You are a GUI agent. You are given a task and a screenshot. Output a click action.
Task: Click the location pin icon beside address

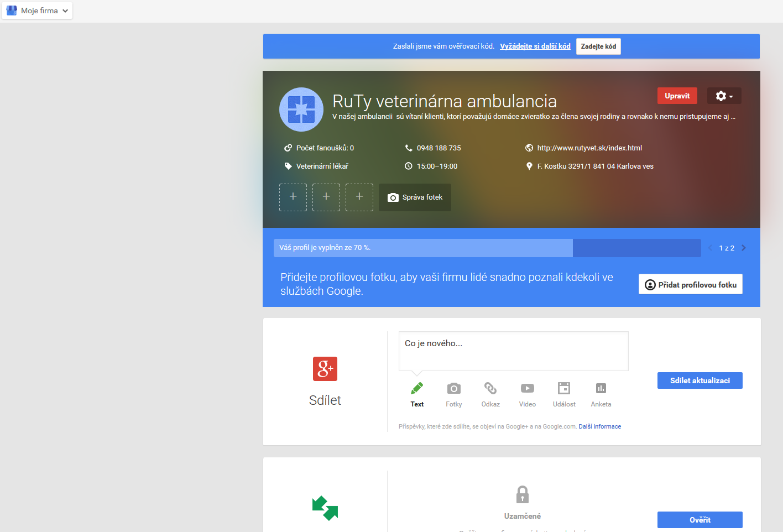[x=529, y=166]
